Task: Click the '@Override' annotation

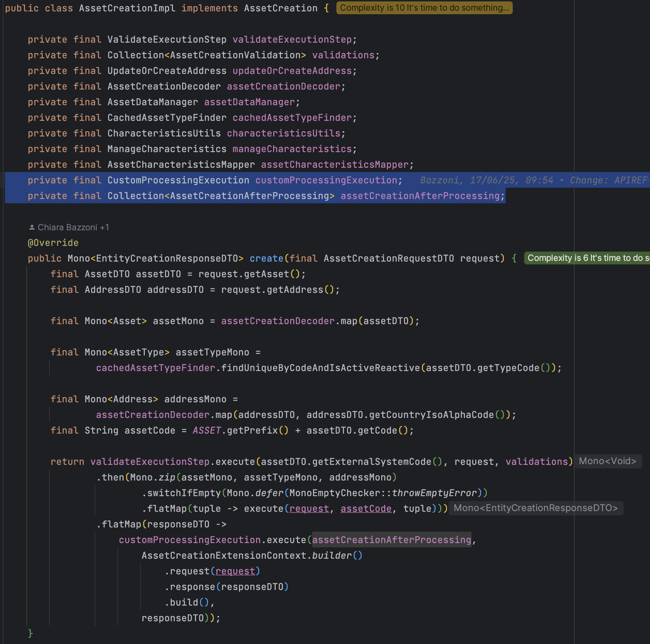Action: point(53,243)
